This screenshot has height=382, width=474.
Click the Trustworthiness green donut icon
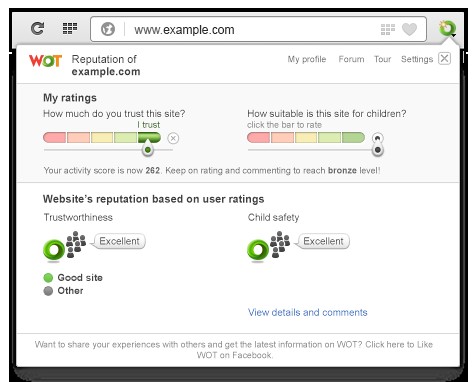pyautogui.click(x=54, y=249)
